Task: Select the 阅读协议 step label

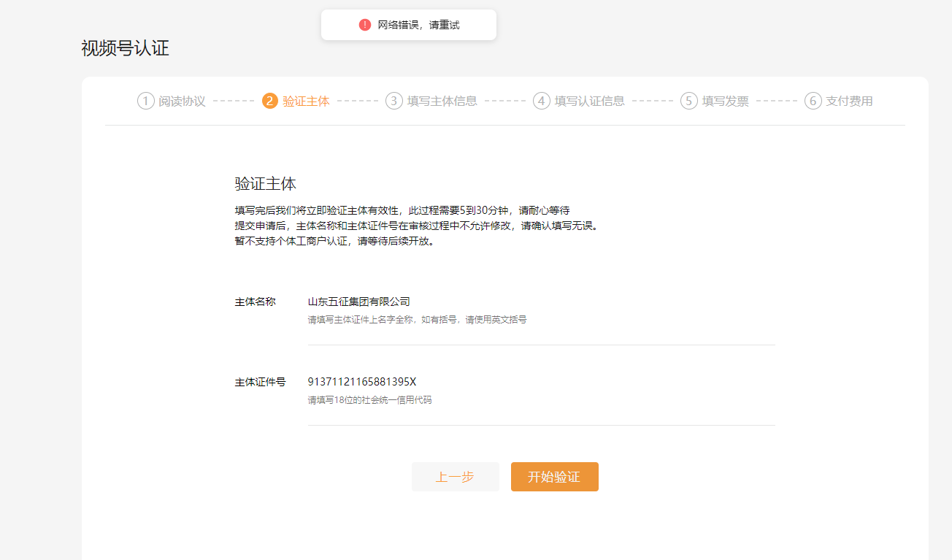Action: [183, 101]
